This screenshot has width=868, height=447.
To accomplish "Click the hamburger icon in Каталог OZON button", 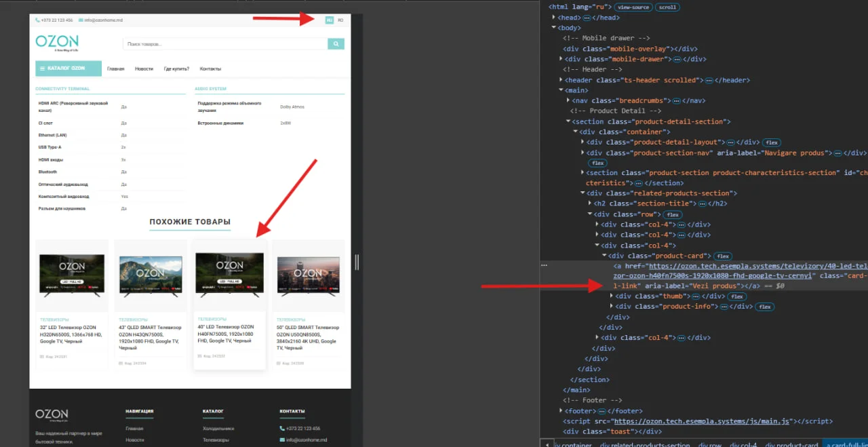I will pyautogui.click(x=42, y=69).
